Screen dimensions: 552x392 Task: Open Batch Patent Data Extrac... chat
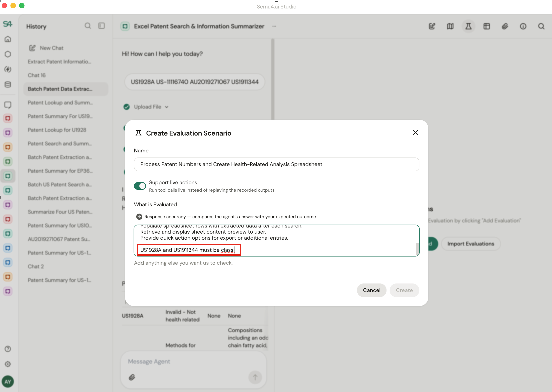tap(60, 89)
